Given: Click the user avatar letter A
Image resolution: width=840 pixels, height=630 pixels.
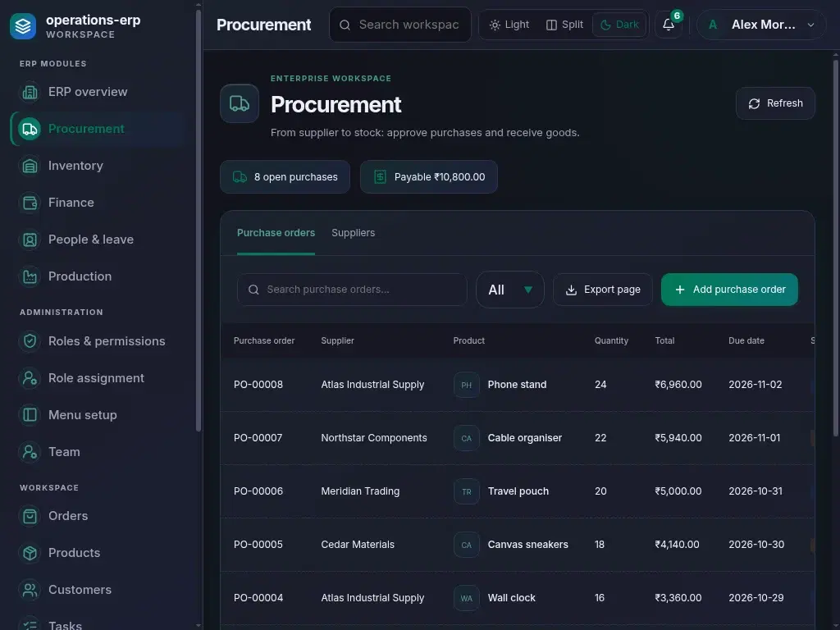Looking at the screenshot, I should pos(713,25).
